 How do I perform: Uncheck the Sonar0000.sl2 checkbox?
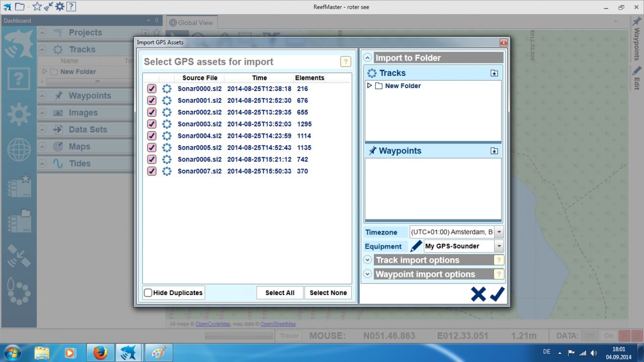coord(151,89)
